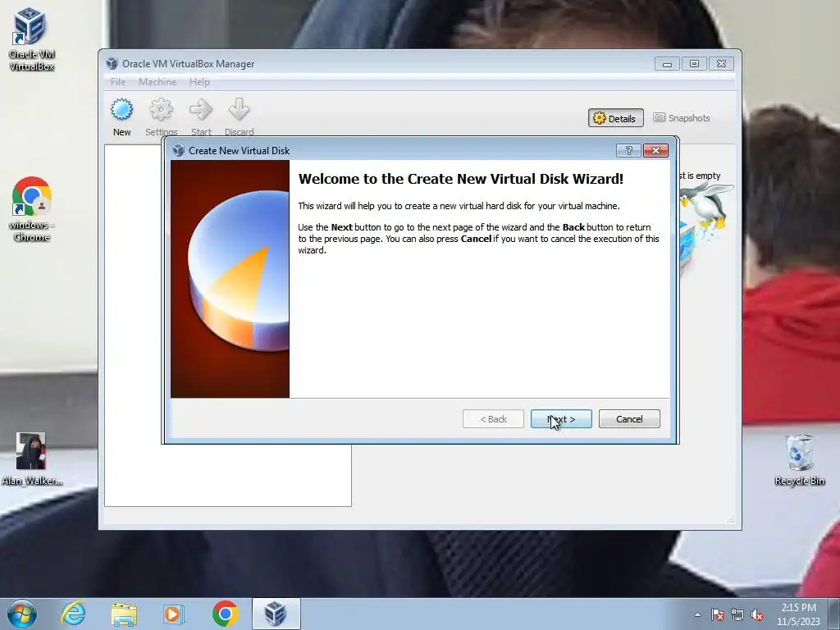Cancel the Create New Virtual Disk wizard

tap(629, 419)
